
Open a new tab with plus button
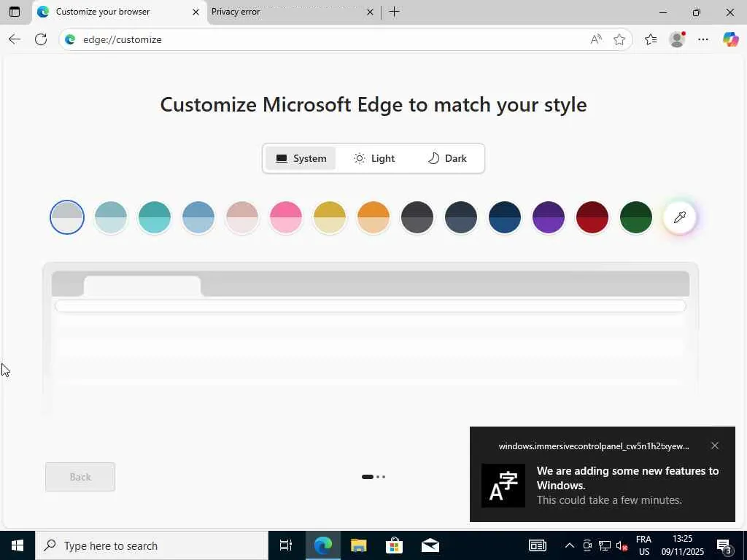tap(395, 12)
